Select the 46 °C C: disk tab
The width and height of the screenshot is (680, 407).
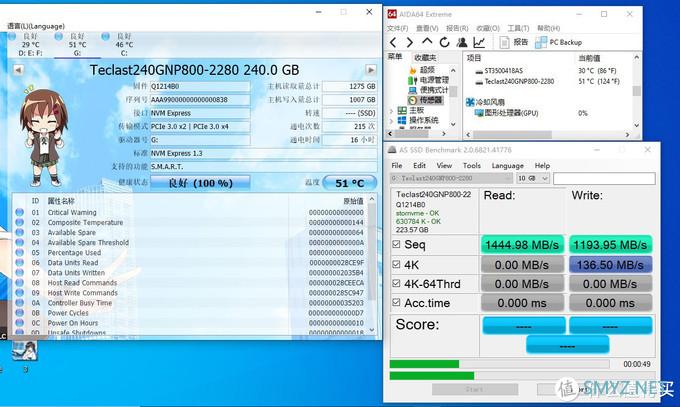[x=124, y=45]
